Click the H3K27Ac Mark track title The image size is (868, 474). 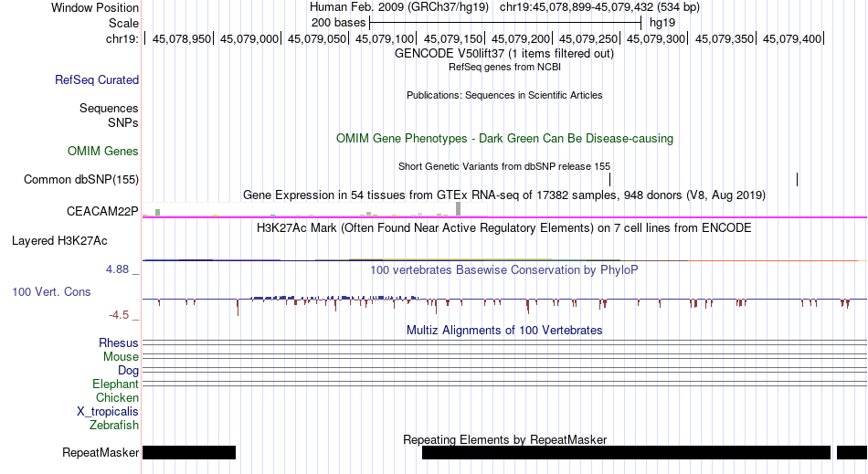(503, 228)
